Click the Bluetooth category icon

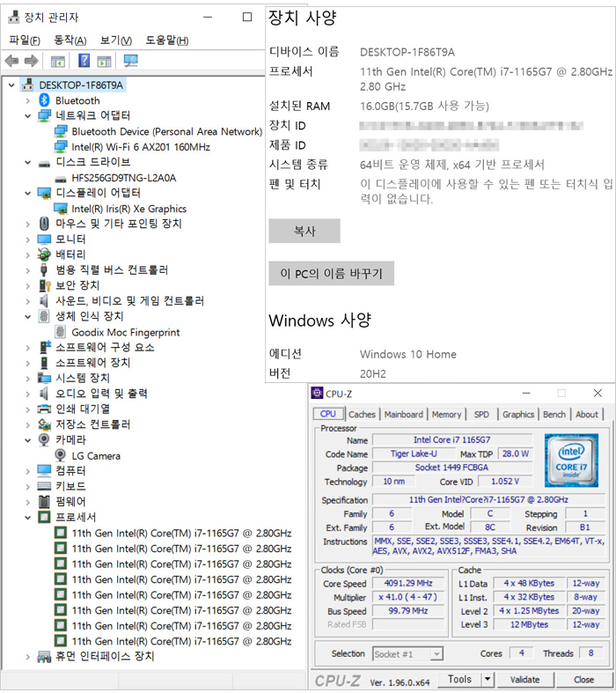(44, 100)
